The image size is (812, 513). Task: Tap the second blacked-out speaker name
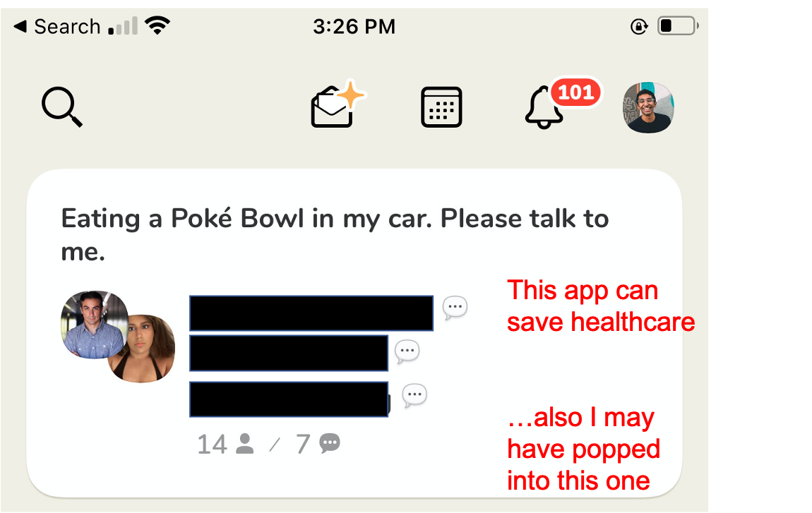pyautogui.click(x=289, y=353)
